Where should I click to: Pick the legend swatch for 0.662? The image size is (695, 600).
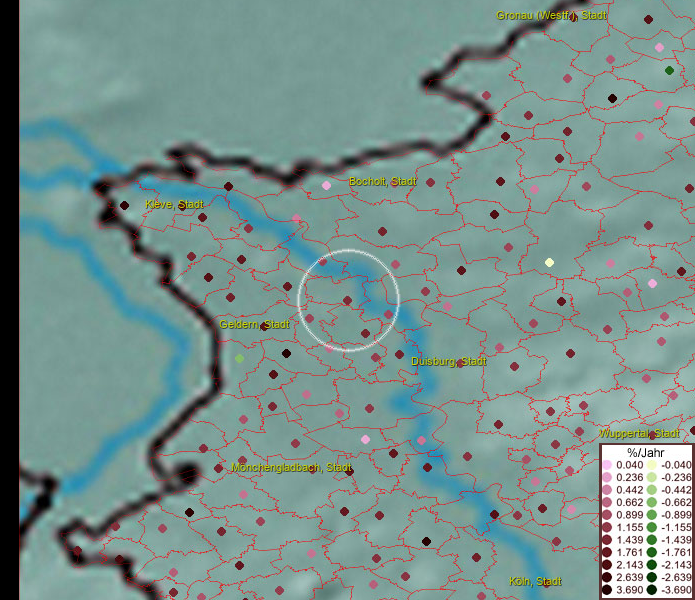(607, 503)
